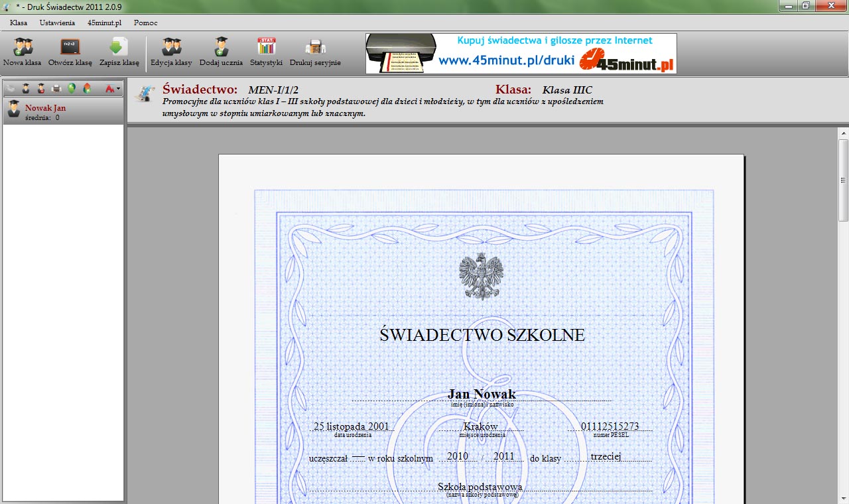Click the name field Jan Nowak on certificate

click(x=482, y=394)
